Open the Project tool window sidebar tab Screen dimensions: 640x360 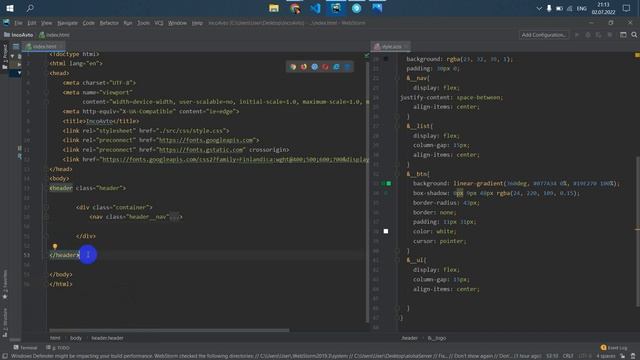(x=5, y=56)
